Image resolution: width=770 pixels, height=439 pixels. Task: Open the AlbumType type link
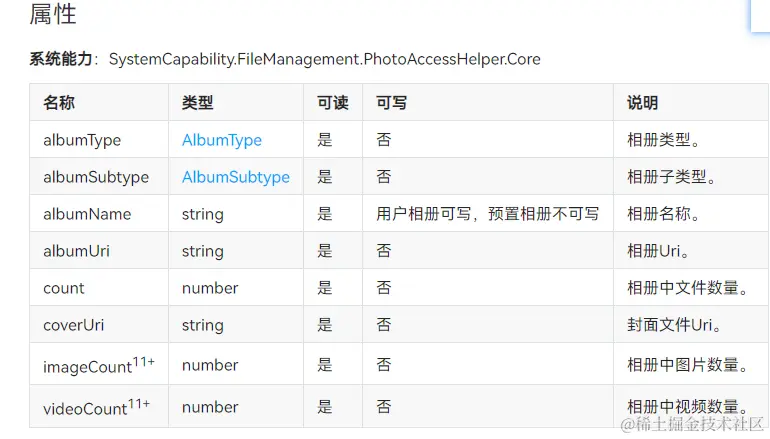pos(222,140)
